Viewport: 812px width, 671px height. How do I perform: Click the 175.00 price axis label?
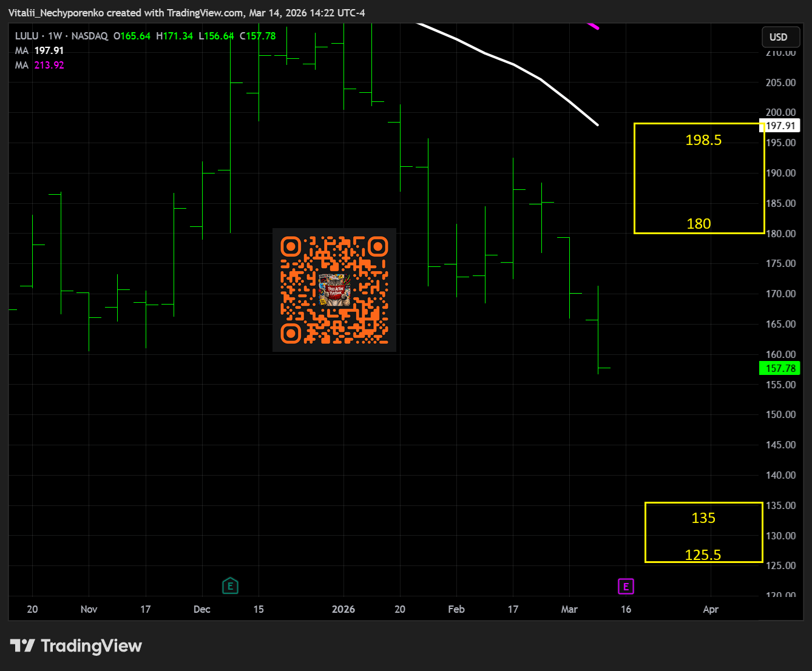(780, 263)
